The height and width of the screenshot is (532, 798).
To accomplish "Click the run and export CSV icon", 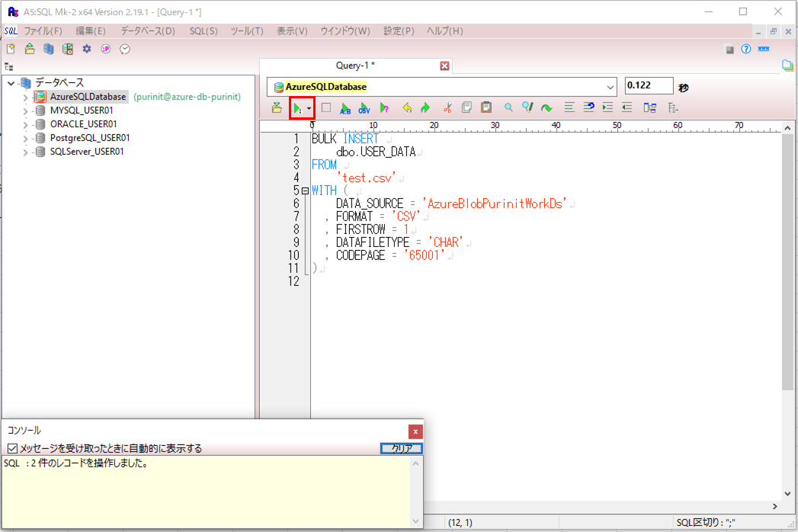I will coord(364,108).
